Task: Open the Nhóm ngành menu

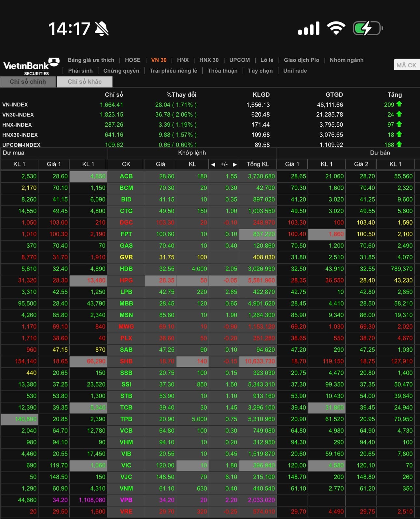Action: pyautogui.click(x=346, y=60)
